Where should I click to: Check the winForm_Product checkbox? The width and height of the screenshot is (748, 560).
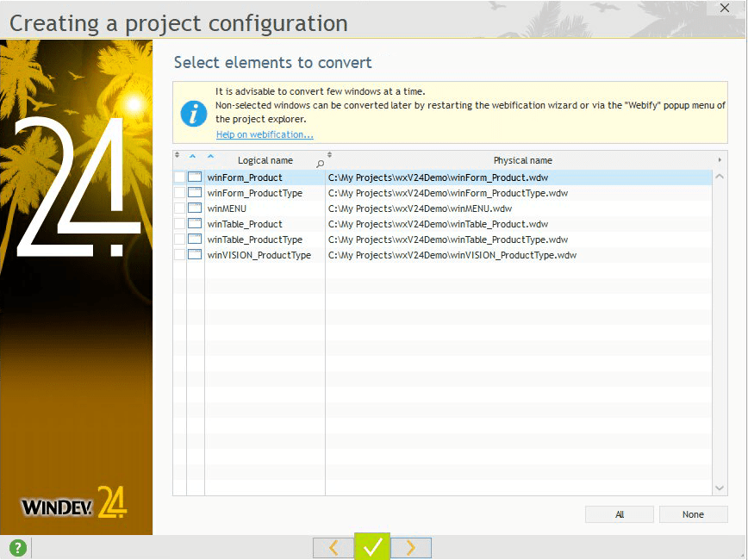[179, 177]
